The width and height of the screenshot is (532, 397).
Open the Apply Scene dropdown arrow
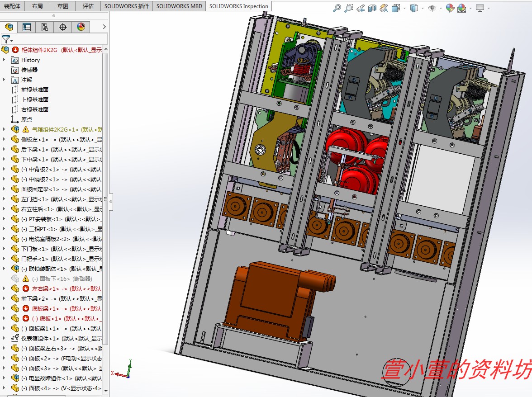470,9
